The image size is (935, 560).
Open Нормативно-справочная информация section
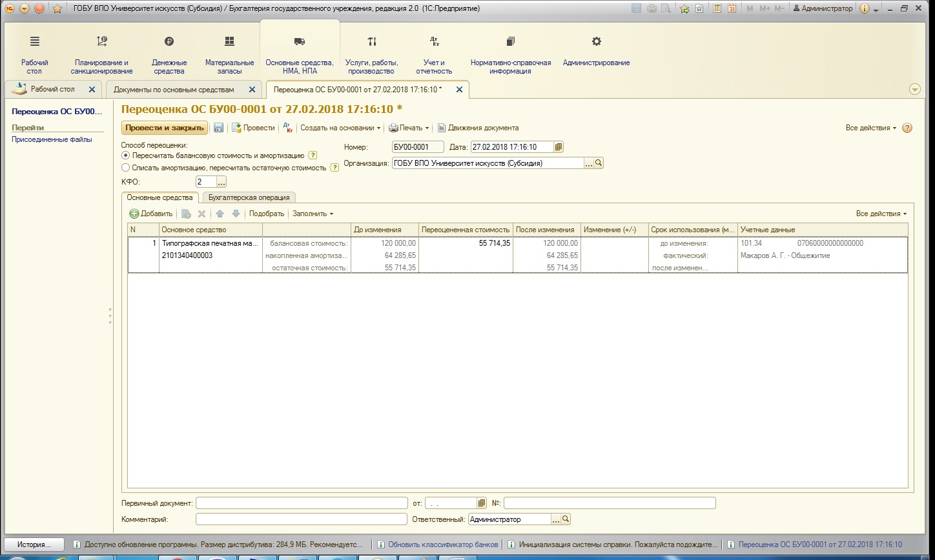[511, 54]
